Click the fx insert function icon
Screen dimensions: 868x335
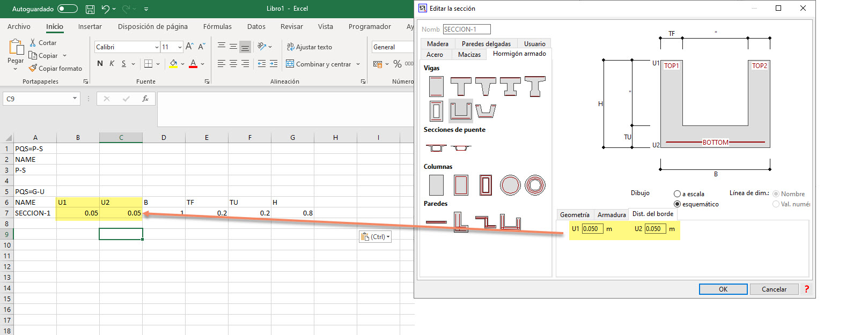point(145,99)
